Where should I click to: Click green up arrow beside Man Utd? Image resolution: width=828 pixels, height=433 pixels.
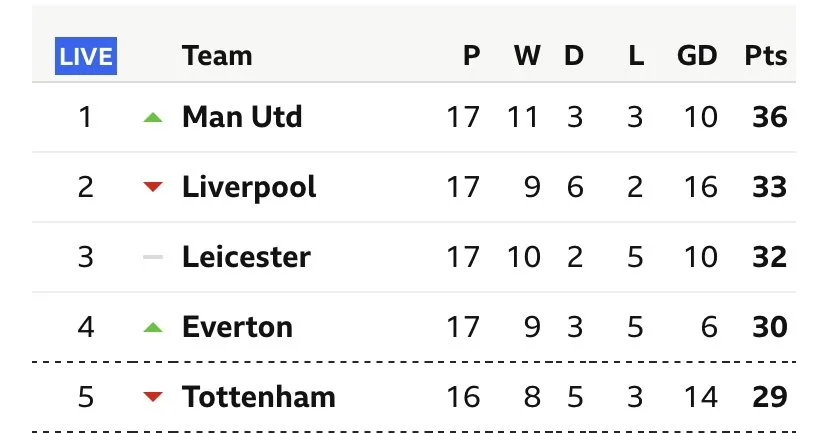(x=152, y=118)
